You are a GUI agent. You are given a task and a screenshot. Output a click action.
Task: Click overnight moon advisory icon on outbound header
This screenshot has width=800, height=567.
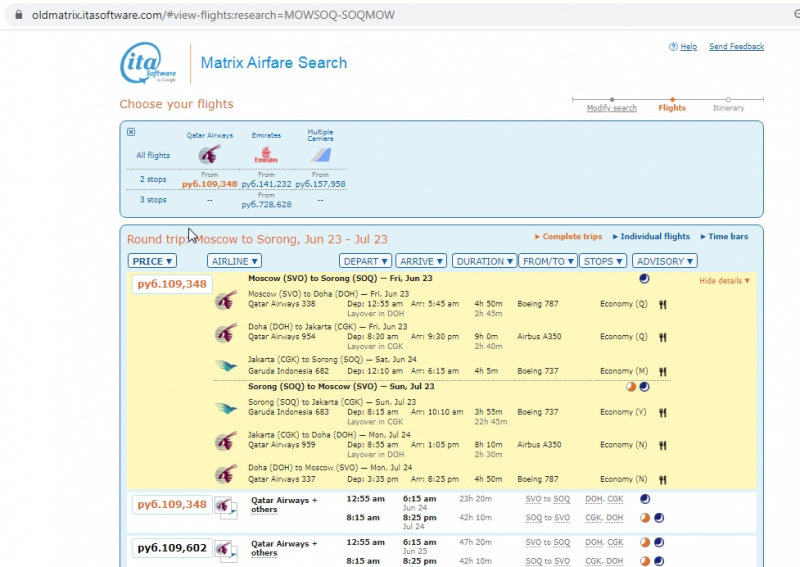point(644,278)
